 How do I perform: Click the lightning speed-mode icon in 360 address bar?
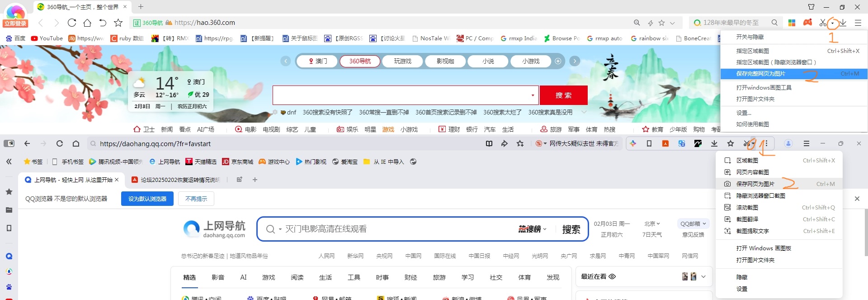650,23
